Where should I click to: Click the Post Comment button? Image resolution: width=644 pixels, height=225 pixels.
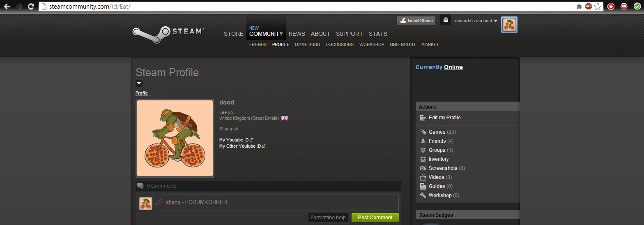point(375,218)
